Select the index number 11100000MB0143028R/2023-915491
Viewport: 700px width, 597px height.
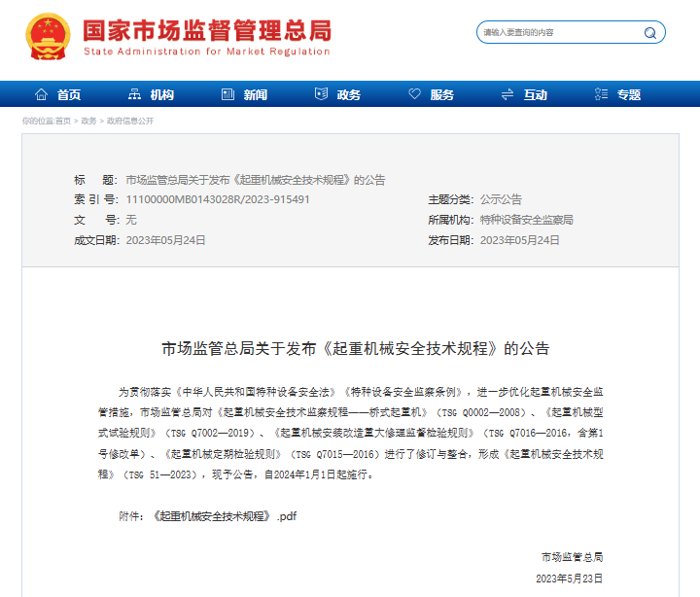click(x=218, y=199)
